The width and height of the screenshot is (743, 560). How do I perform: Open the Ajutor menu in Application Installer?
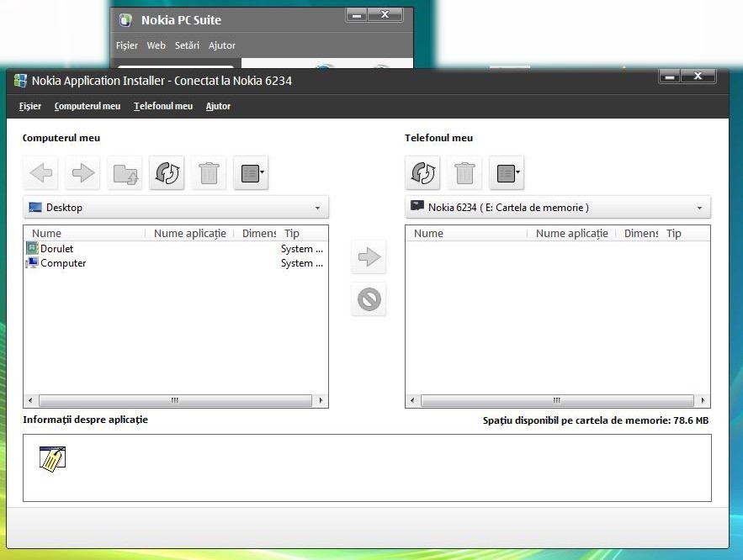218,106
